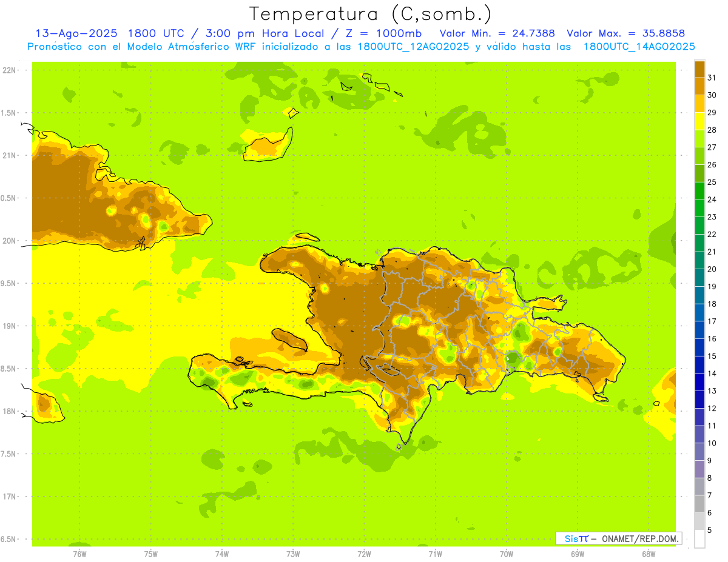Click longitude axis label '73W'
The width and height of the screenshot is (728, 562).
point(293,554)
